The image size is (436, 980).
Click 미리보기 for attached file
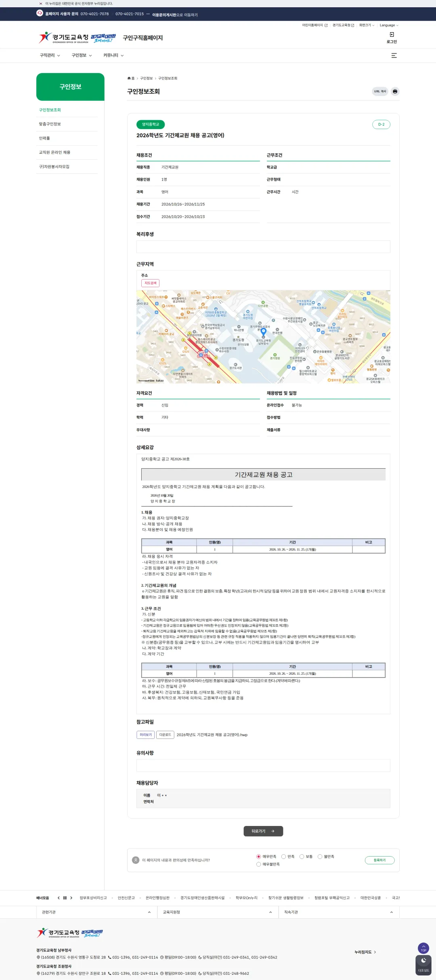[145, 735]
